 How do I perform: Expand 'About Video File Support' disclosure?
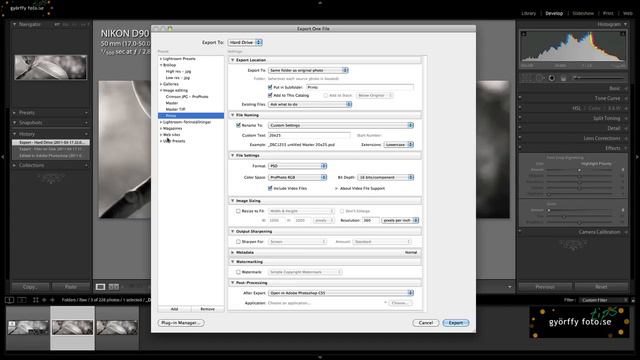pos(336,188)
